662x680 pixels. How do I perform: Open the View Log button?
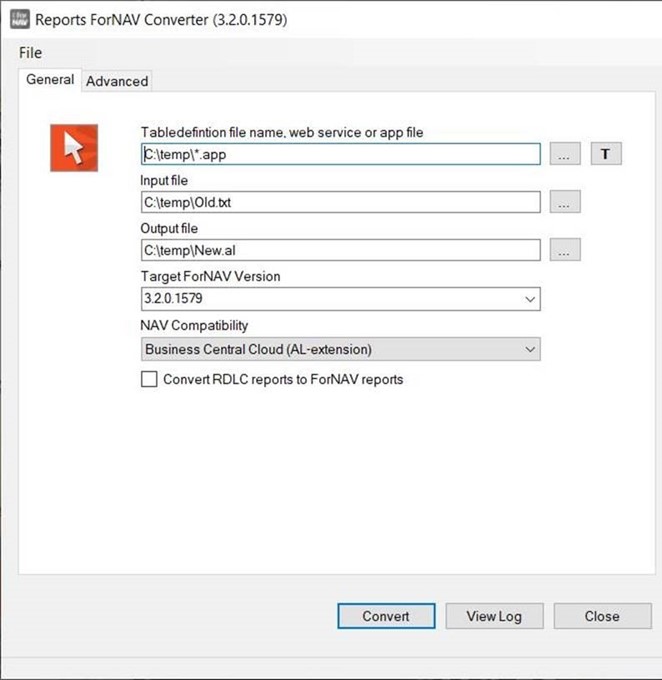[494, 616]
